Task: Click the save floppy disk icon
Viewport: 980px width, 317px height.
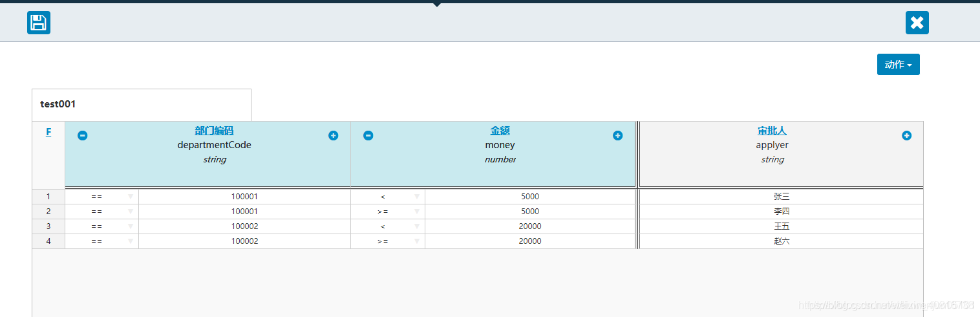Action: click(x=39, y=23)
